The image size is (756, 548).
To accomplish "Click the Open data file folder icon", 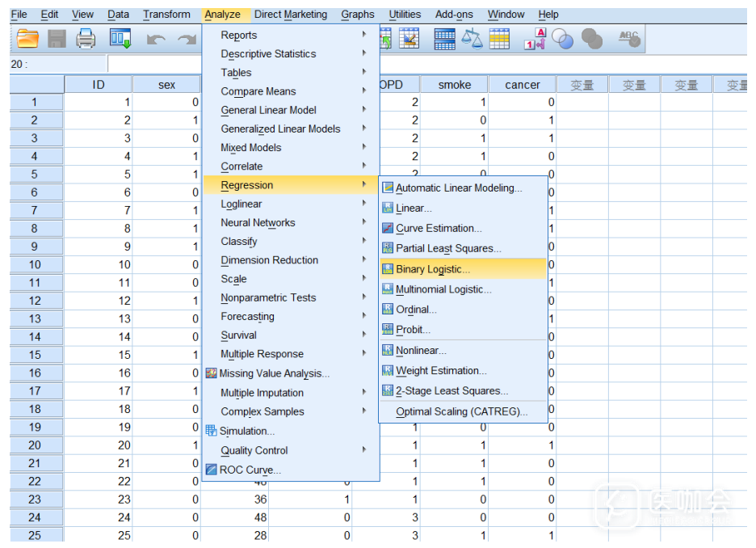I will (28, 39).
